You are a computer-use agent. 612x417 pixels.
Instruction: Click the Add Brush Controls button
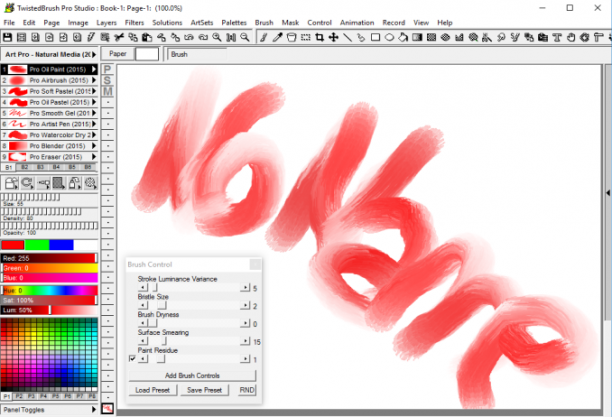coord(192,376)
